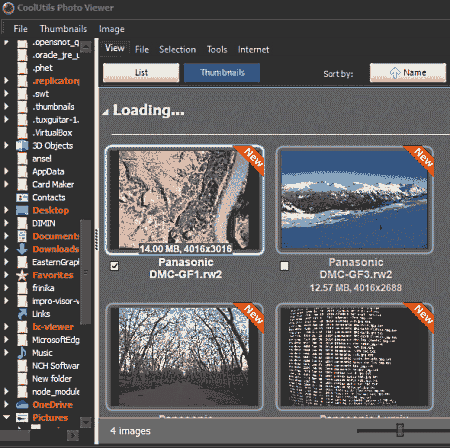Click folder tree horizontal scroll right arrow

point(73,436)
